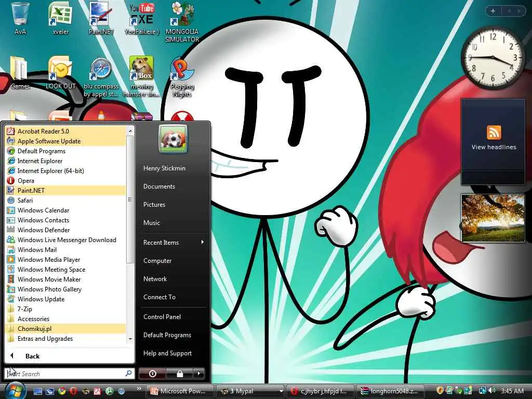532x399 pixels.
Task: Open the Pegging Nights desktop shortcut
Action: [x=182, y=77]
